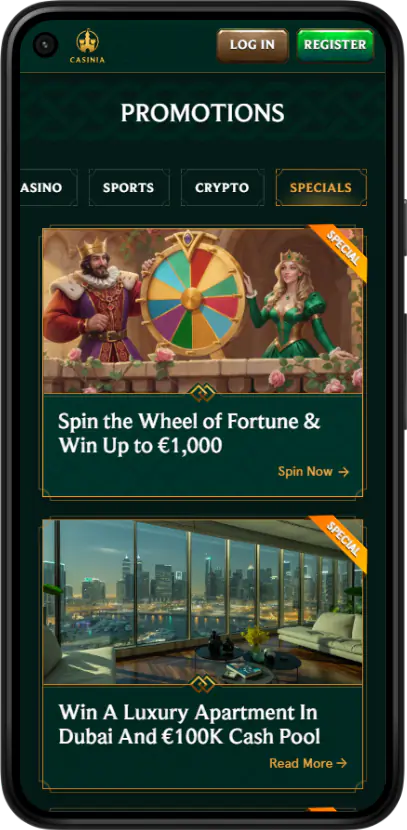
Task: Click the arrow next to Spin Now
Action: click(343, 472)
